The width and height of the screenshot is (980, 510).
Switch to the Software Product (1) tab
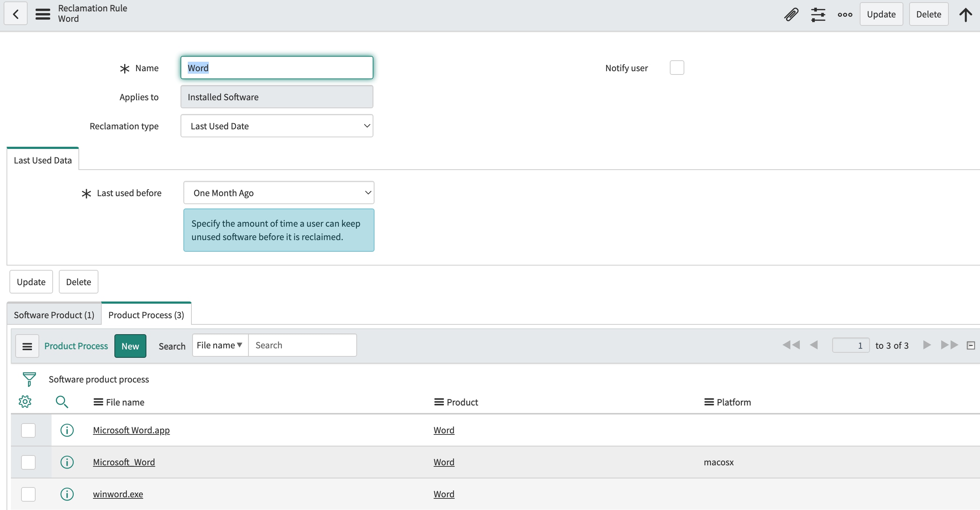tap(54, 315)
